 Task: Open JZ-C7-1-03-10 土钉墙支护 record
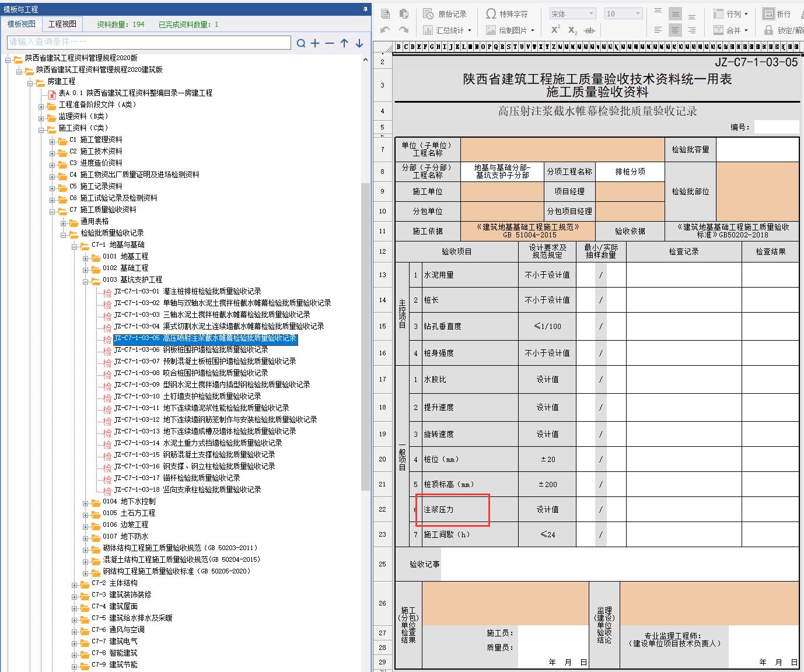point(188,396)
